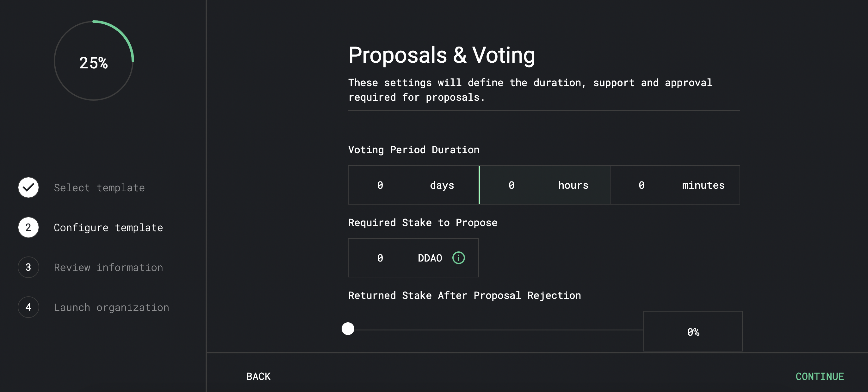The height and width of the screenshot is (392, 868).
Task: Click the checkmark on Select template step
Action: point(28,187)
